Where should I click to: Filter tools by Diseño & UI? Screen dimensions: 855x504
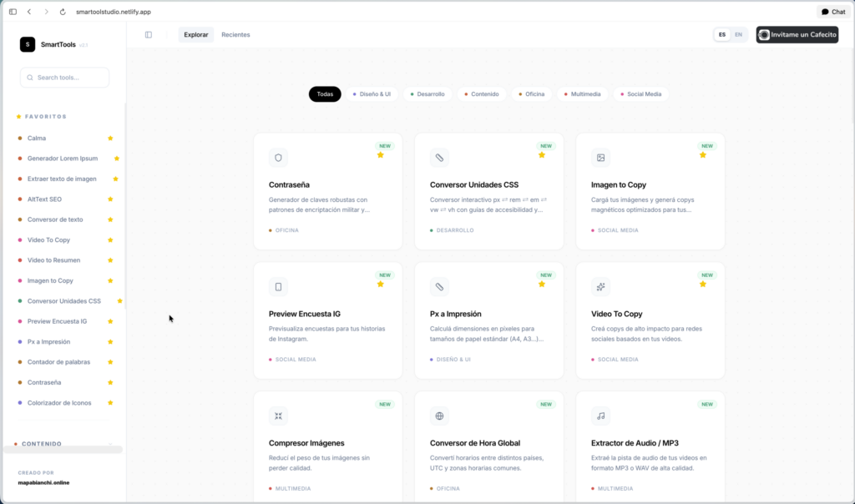pyautogui.click(x=372, y=94)
